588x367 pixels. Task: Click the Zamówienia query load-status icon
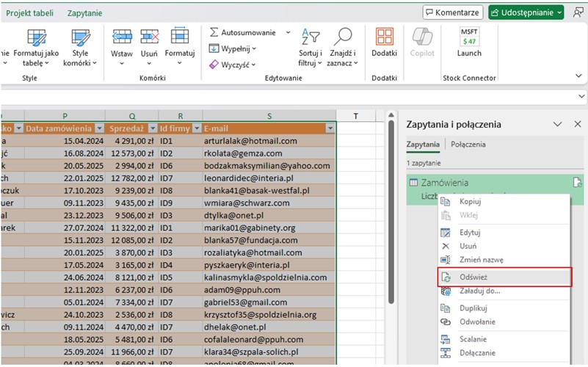pos(577,182)
